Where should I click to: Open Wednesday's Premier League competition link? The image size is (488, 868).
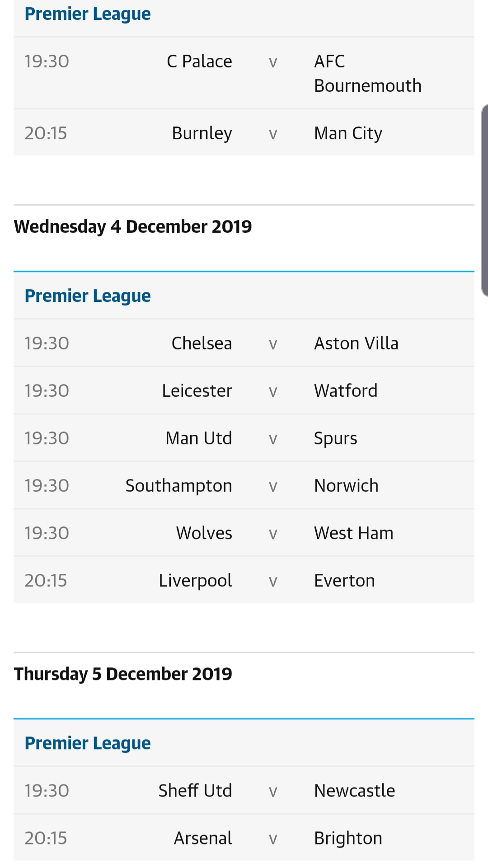88,296
